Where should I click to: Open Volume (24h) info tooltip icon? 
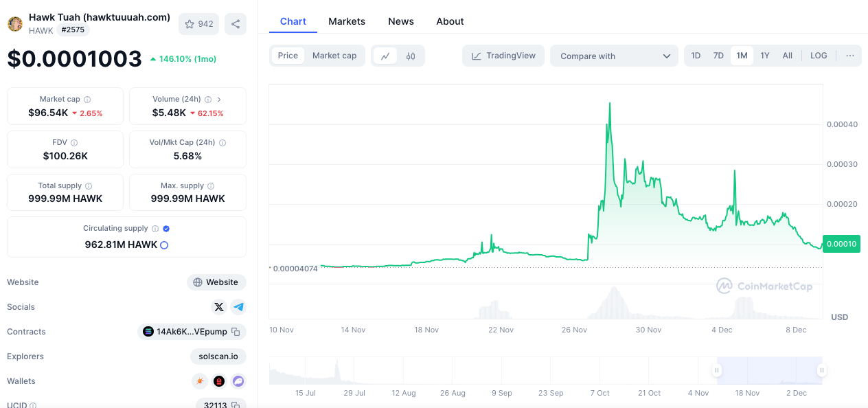(208, 100)
